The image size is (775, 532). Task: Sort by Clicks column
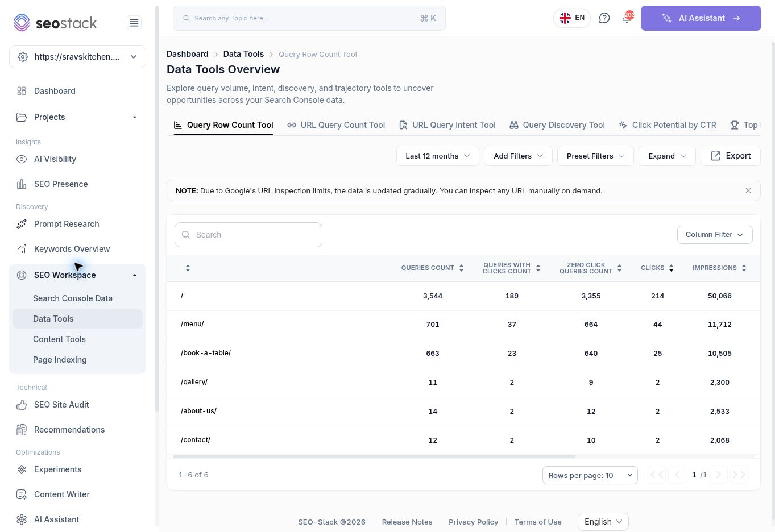pyautogui.click(x=671, y=268)
